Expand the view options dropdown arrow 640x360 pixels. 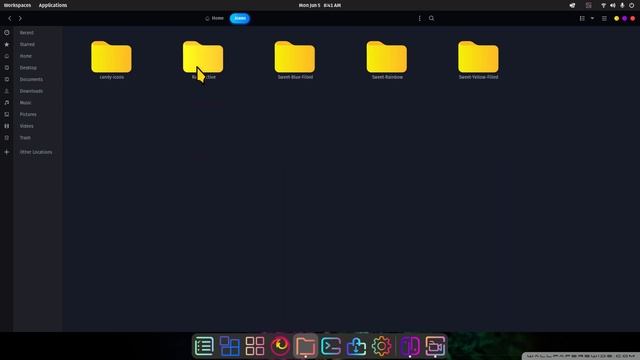click(592, 18)
